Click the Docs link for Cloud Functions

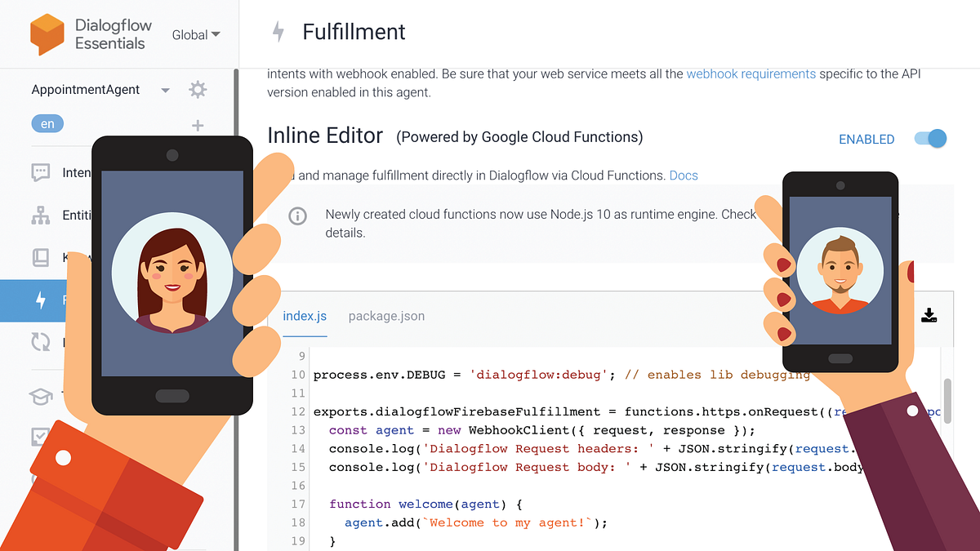tap(684, 176)
